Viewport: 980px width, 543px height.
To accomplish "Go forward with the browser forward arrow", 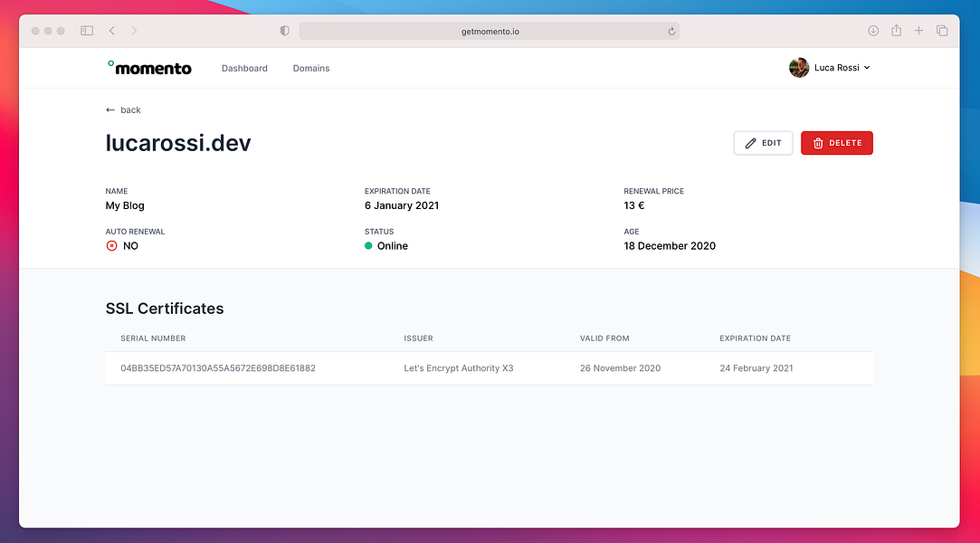I will [134, 31].
